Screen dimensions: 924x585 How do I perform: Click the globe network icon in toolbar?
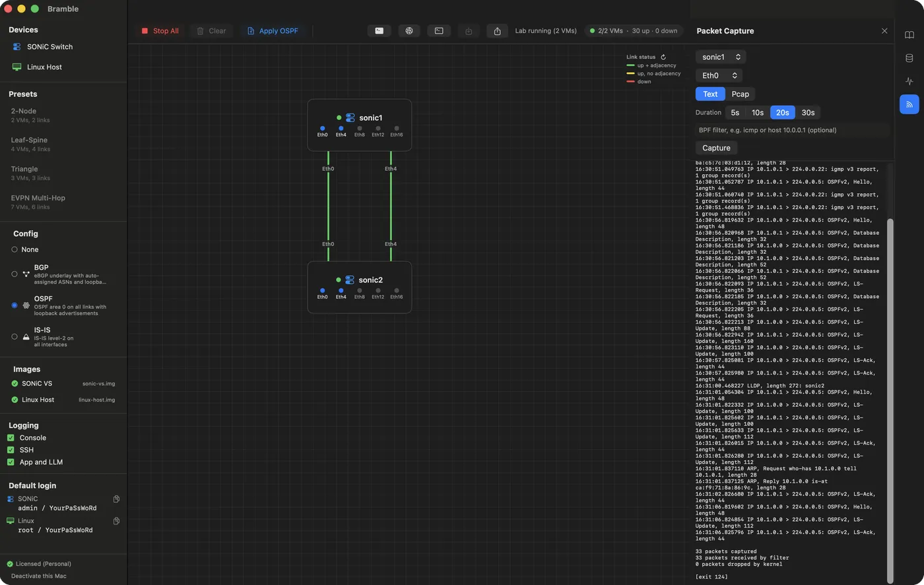[x=409, y=31]
